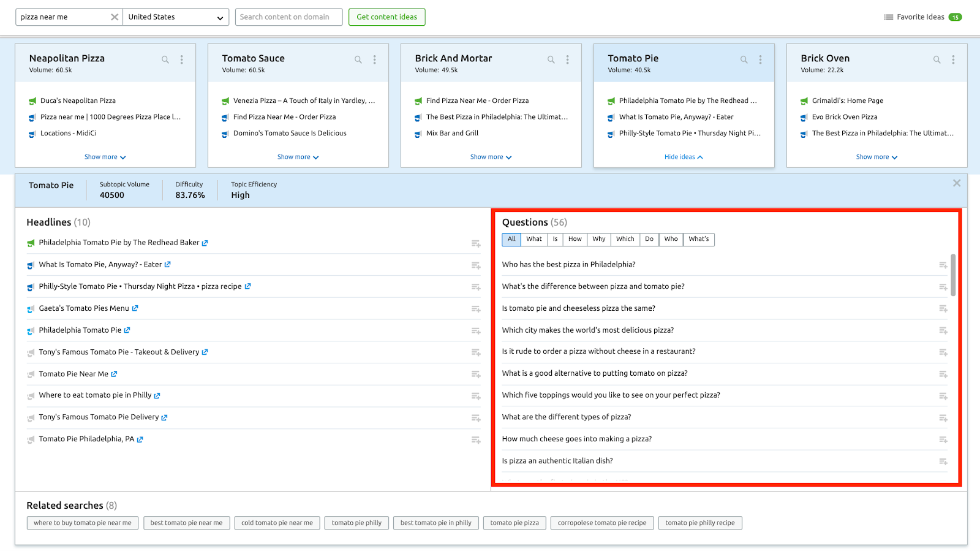Filter questions by 'Who' tab
This screenshot has width=980, height=551.
coord(671,239)
